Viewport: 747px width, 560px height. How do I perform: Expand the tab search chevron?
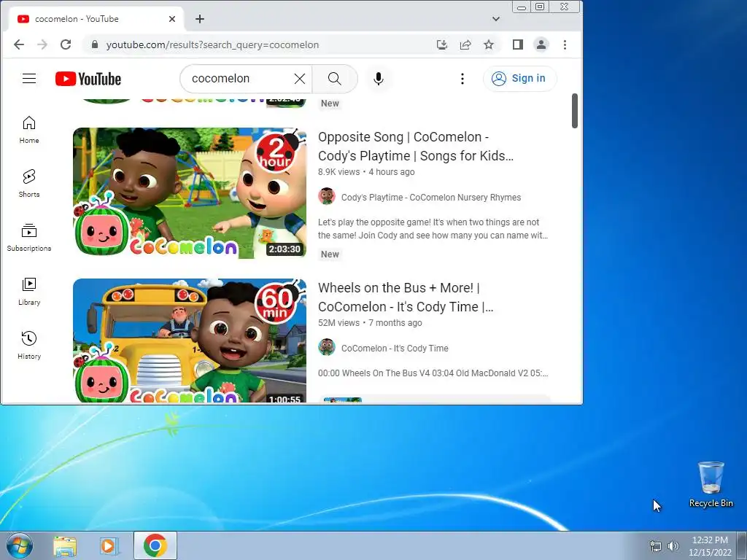496,19
